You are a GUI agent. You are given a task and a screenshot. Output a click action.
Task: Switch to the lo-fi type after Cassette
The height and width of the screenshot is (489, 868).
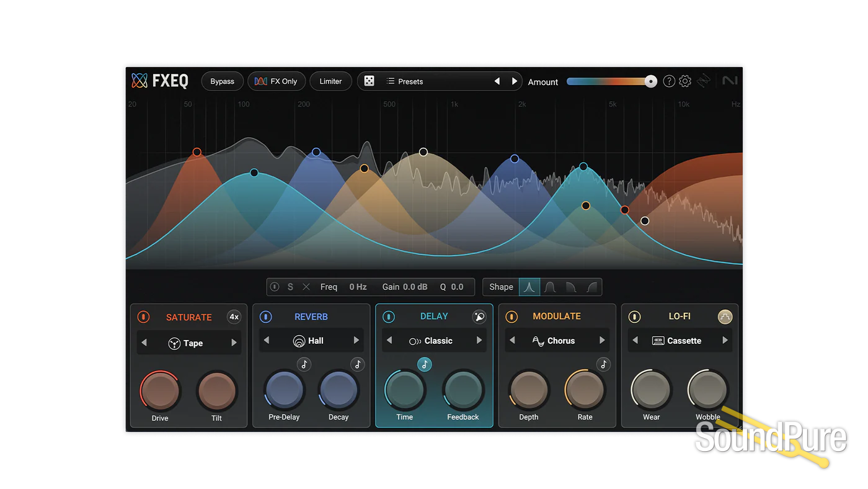[725, 341]
